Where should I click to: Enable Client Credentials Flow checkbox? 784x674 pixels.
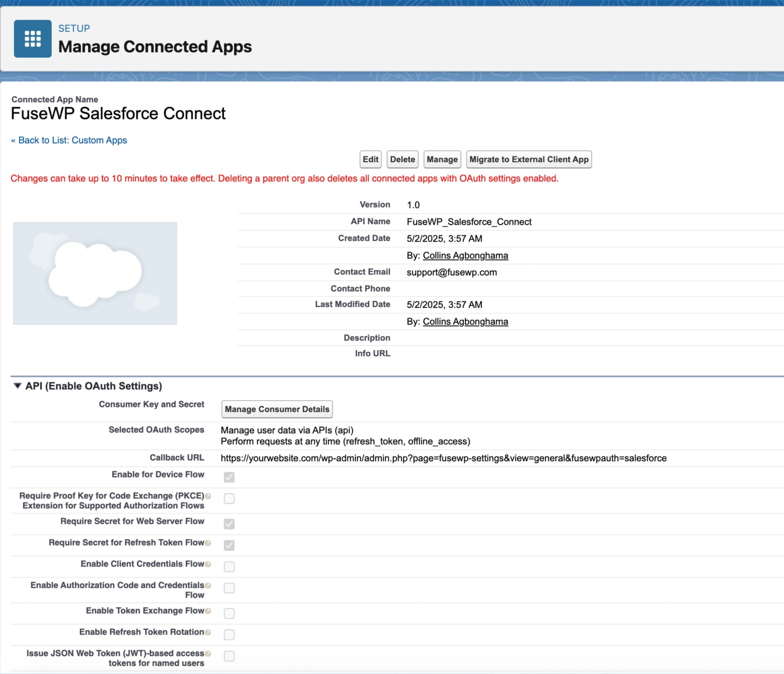coord(229,567)
